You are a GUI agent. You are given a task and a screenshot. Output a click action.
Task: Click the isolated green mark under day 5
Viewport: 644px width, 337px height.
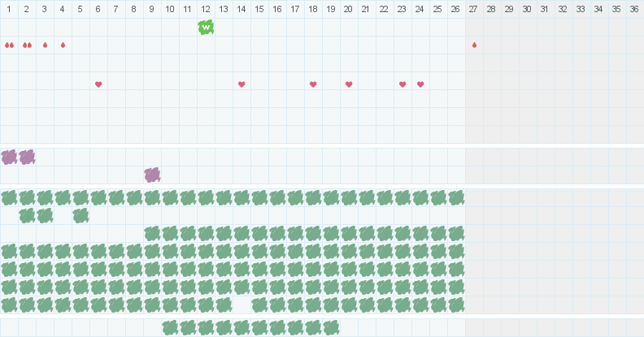click(x=80, y=215)
